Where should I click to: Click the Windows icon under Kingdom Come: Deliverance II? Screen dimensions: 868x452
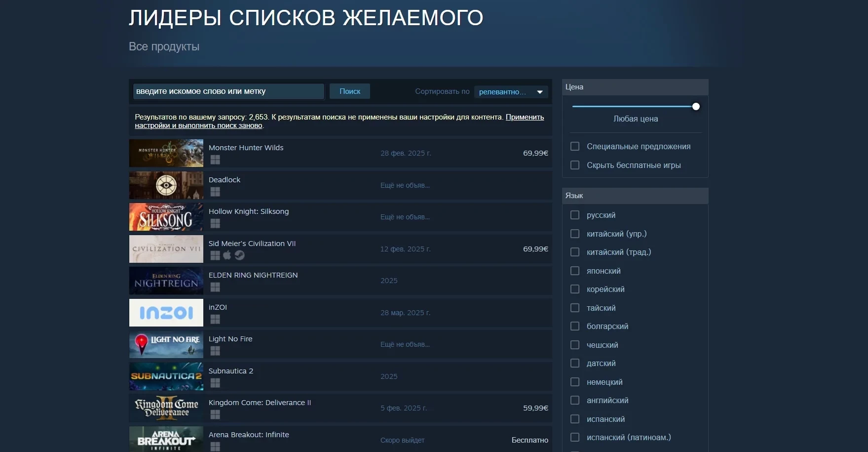click(x=215, y=414)
